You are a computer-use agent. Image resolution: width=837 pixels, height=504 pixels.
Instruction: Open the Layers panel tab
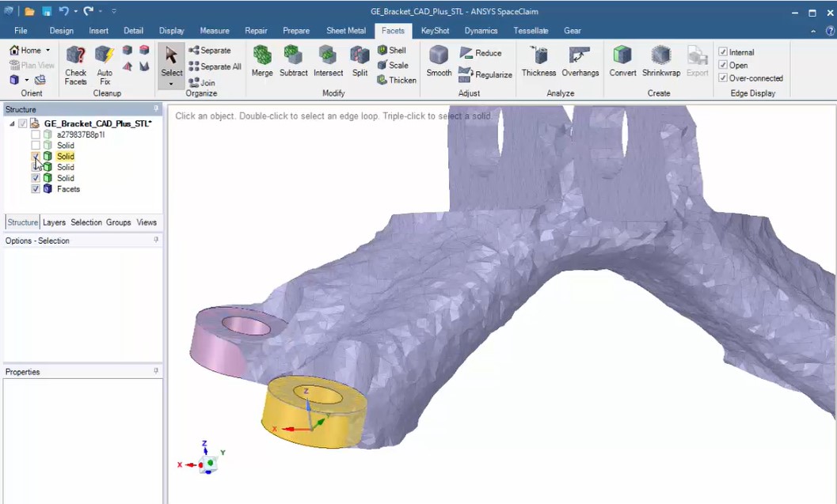coord(54,222)
